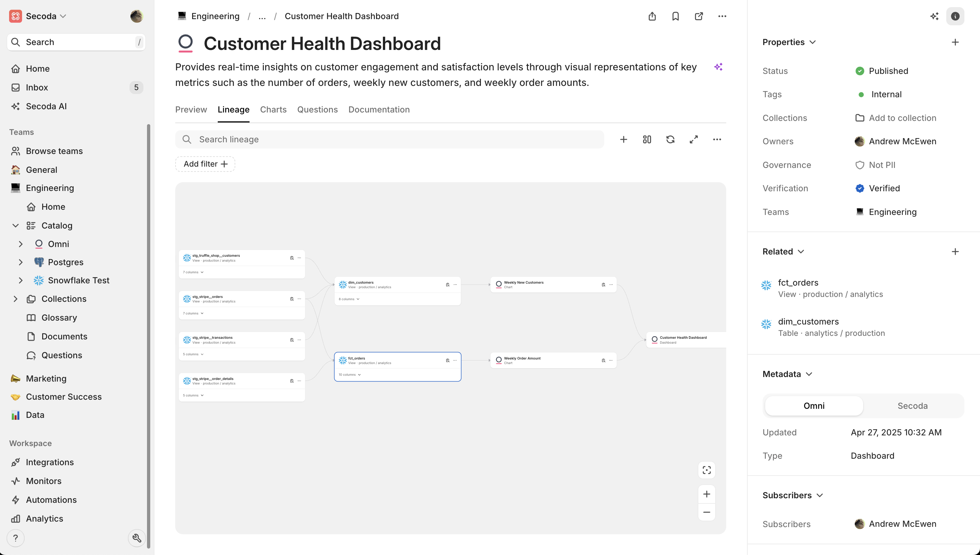Fit lineage graph to view
Image resolution: width=980 pixels, height=555 pixels.
pyautogui.click(x=706, y=470)
